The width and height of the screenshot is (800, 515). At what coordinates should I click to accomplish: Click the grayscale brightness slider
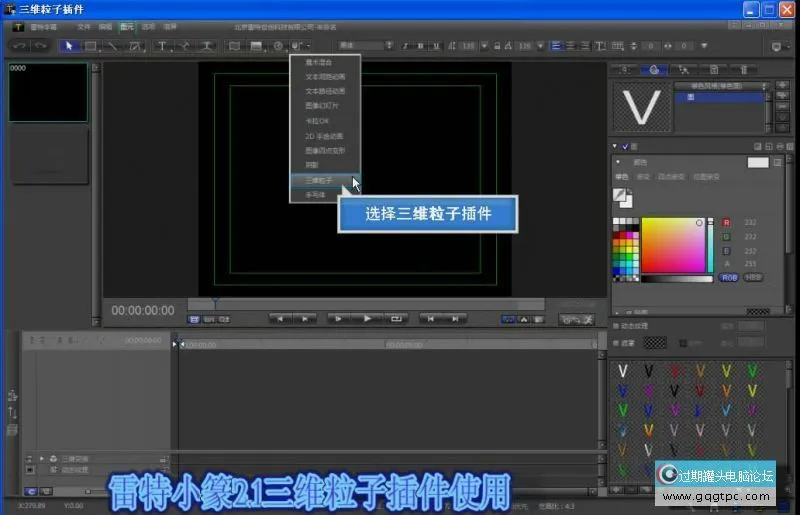tap(677, 279)
